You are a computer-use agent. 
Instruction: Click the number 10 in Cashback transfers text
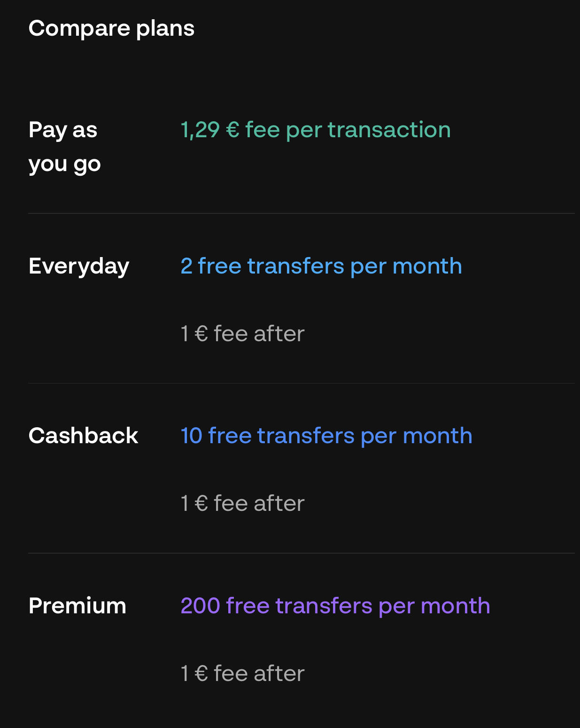(x=191, y=436)
